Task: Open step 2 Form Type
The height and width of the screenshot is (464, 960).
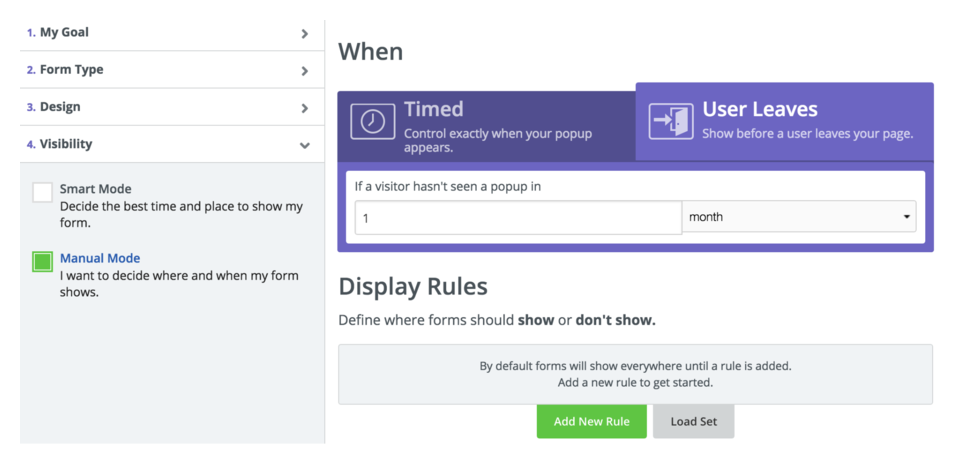Action: 172,70
